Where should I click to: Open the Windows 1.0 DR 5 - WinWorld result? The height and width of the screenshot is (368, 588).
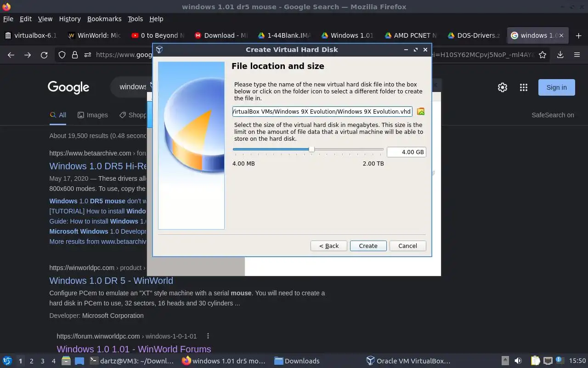pos(111,281)
